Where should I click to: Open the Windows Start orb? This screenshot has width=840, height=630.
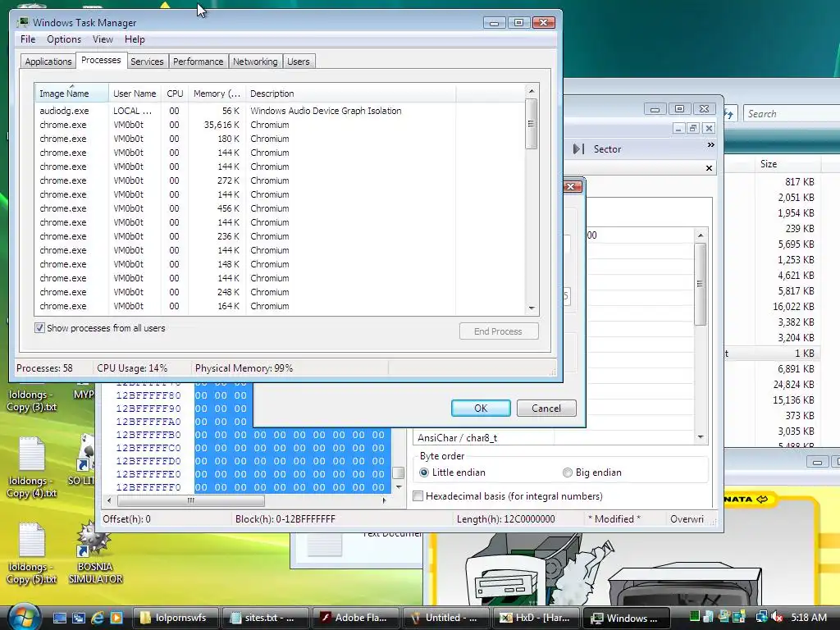click(24, 617)
